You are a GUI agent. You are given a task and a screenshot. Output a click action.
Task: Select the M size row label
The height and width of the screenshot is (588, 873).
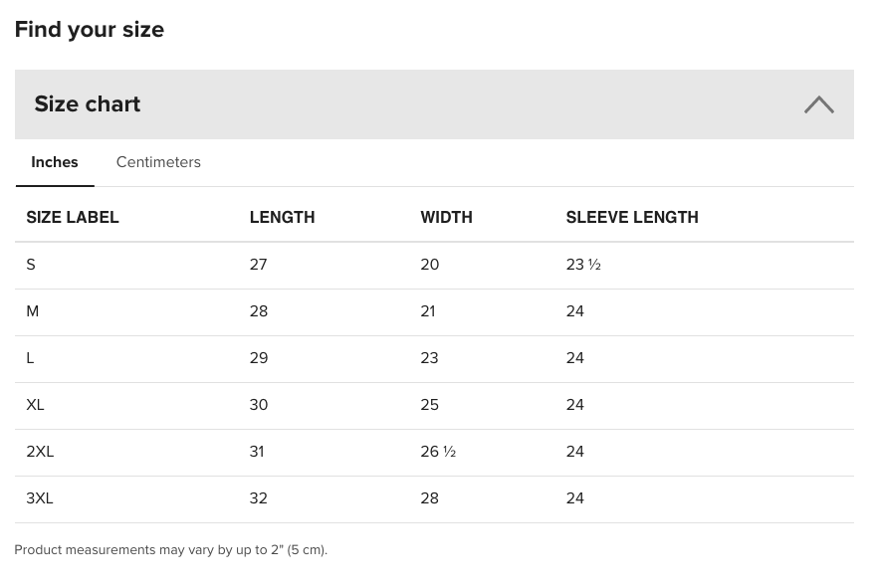pos(32,311)
